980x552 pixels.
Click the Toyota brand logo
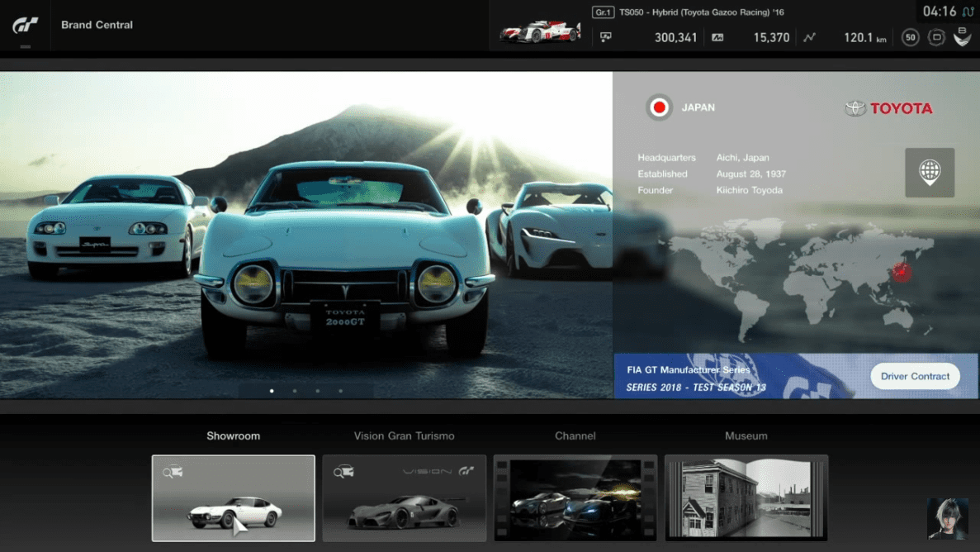tap(888, 108)
